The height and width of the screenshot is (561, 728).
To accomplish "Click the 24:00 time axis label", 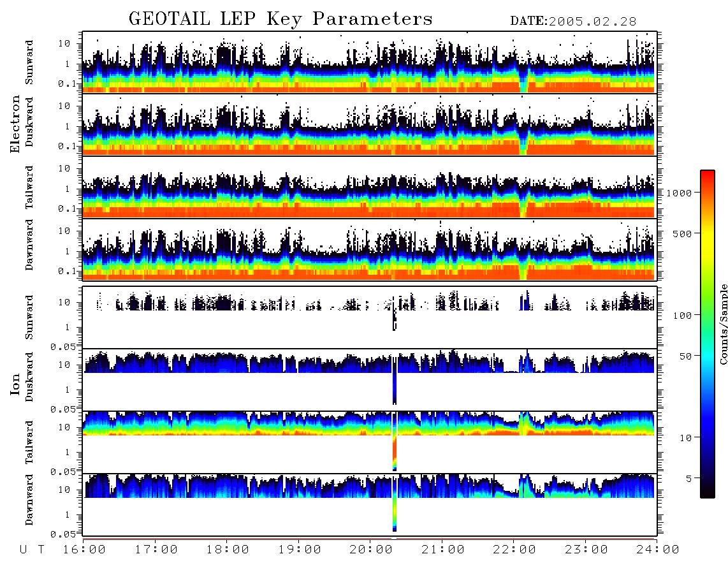I will (658, 550).
